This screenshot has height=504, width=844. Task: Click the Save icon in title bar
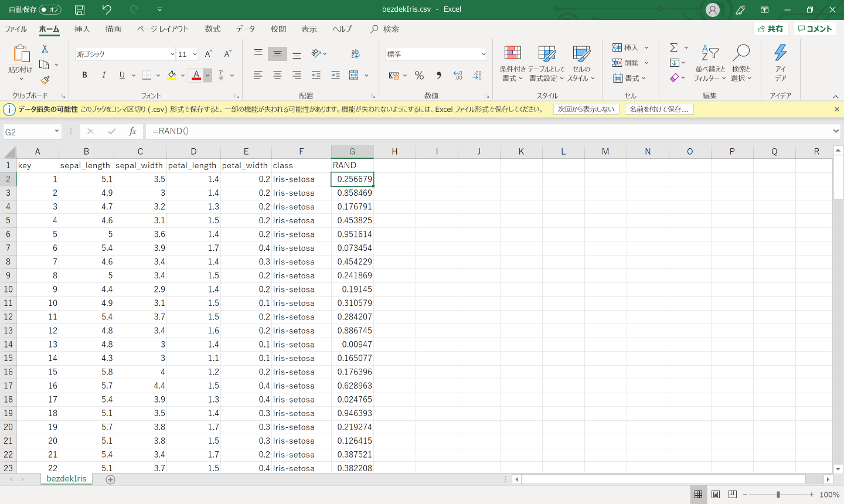point(80,9)
